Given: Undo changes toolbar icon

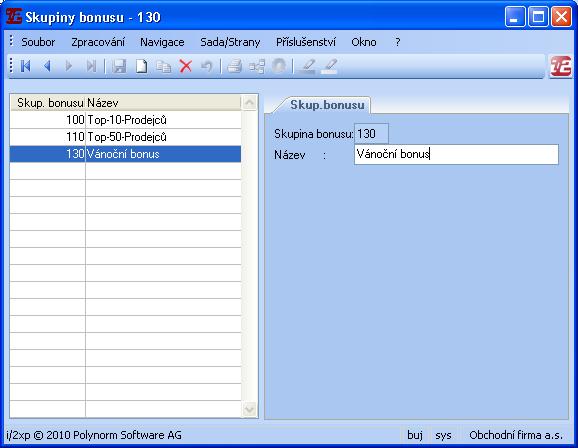Looking at the screenshot, I should tap(207, 66).
